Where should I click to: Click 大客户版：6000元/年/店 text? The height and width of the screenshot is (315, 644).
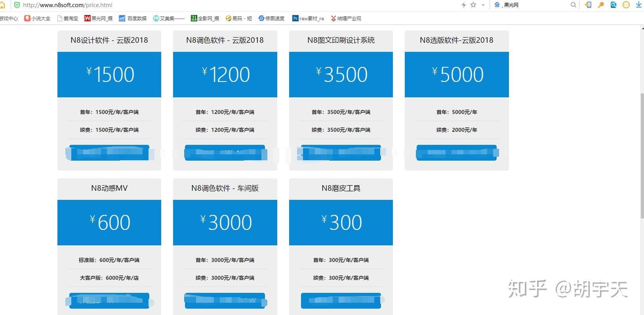point(109,278)
